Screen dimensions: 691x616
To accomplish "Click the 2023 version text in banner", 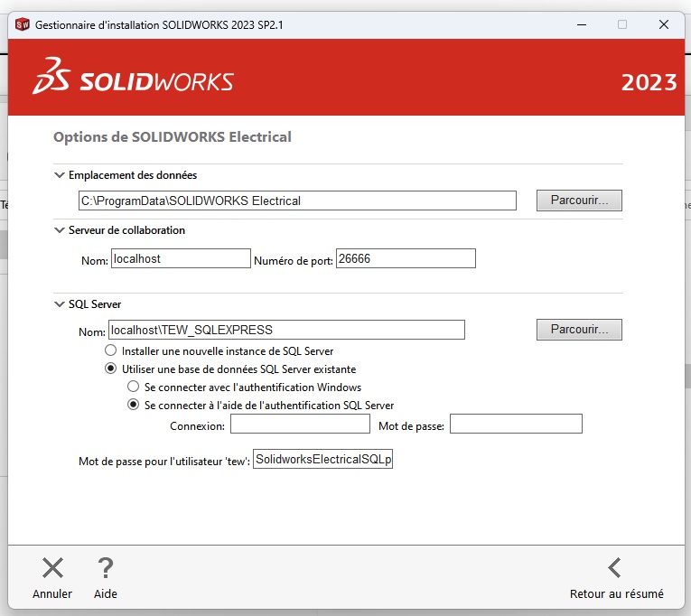I will [649, 82].
